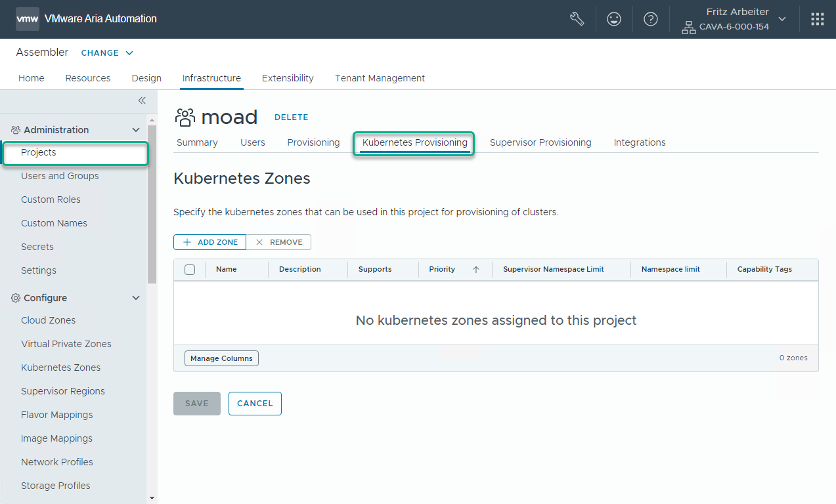The image size is (836, 504).
Task: Switch to the project Summary tab
Action: 197,142
